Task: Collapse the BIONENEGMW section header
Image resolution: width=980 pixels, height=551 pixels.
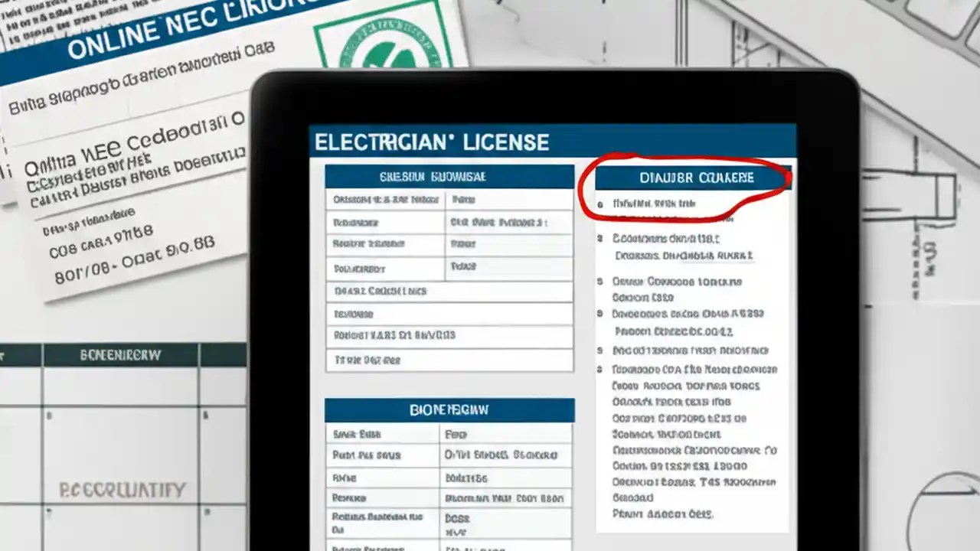Action: point(449,409)
